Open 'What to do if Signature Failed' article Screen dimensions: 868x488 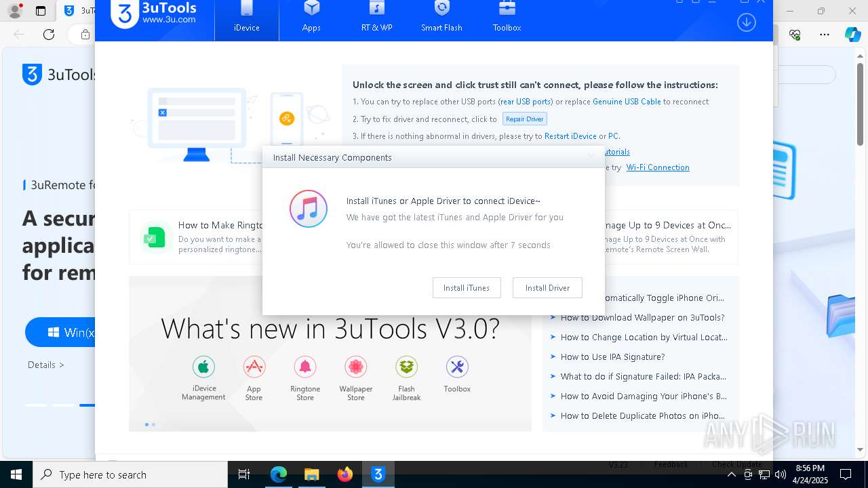[643, 377]
